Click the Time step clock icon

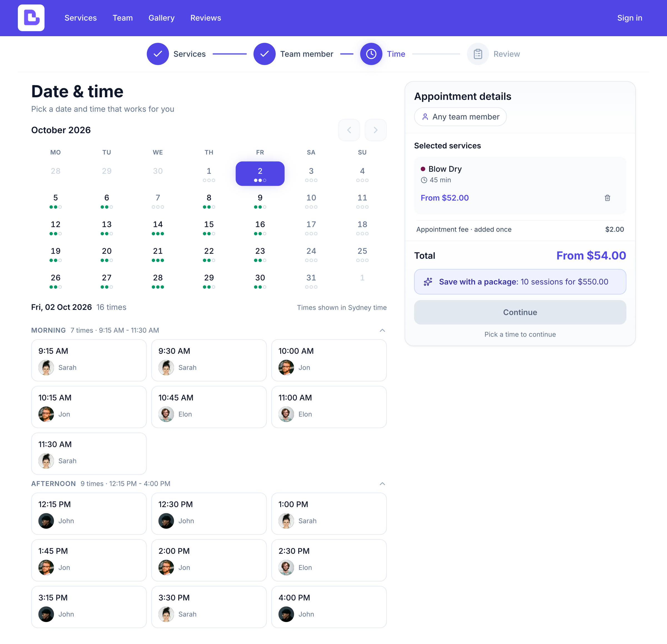point(371,54)
